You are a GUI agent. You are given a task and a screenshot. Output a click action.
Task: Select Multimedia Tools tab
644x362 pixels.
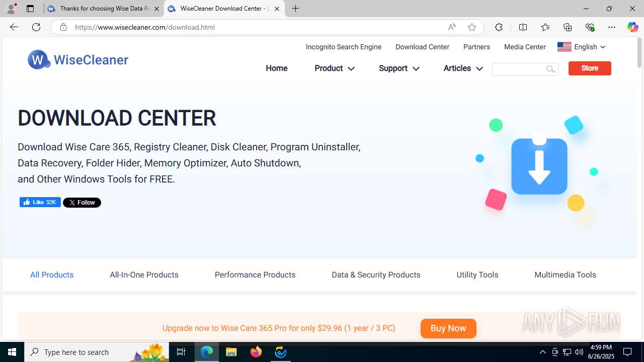coord(565,275)
